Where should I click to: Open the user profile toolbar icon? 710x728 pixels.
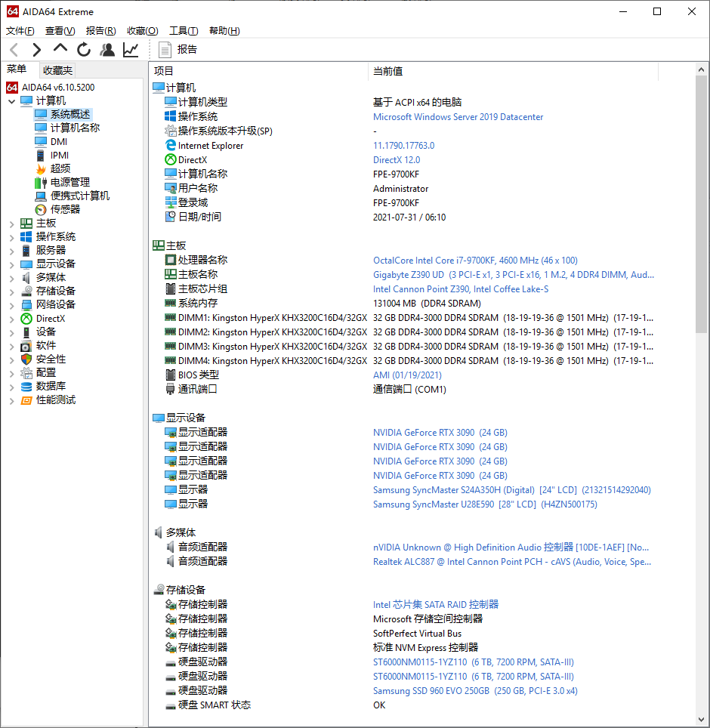click(107, 50)
